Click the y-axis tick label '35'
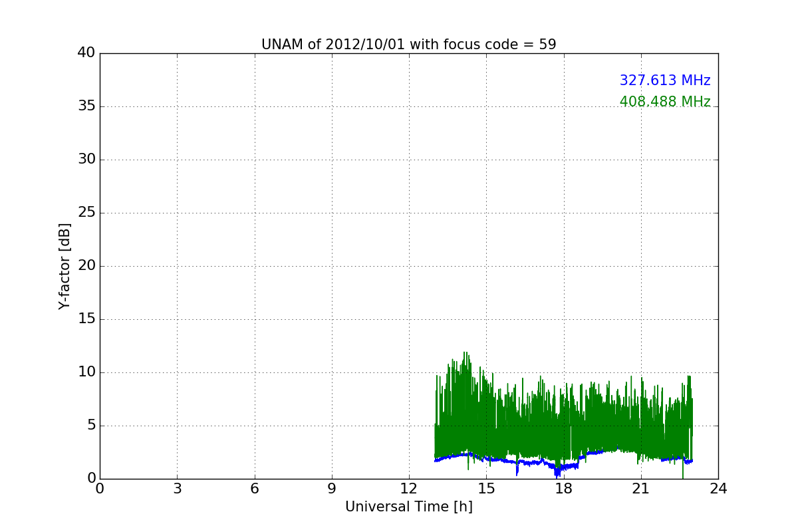 tap(86, 106)
